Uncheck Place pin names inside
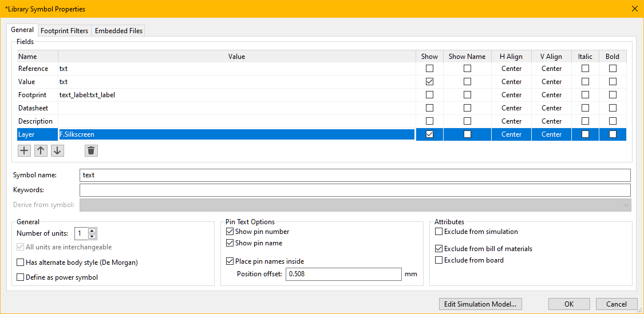The height and width of the screenshot is (314, 644). pos(230,261)
